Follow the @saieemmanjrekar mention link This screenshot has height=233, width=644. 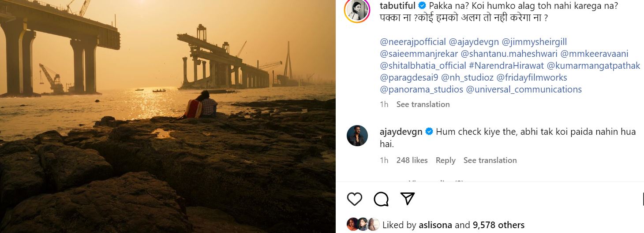click(418, 54)
